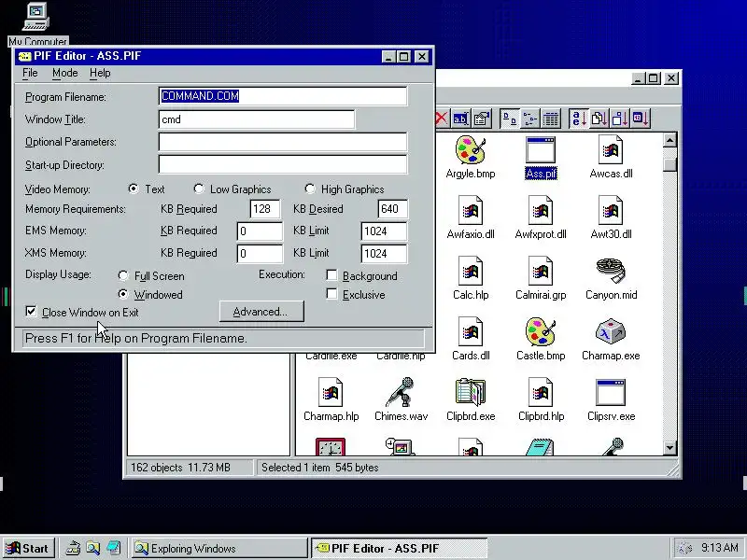Screen dimensions: 747x560
Task: Switch to large icons view
Action: click(510, 119)
